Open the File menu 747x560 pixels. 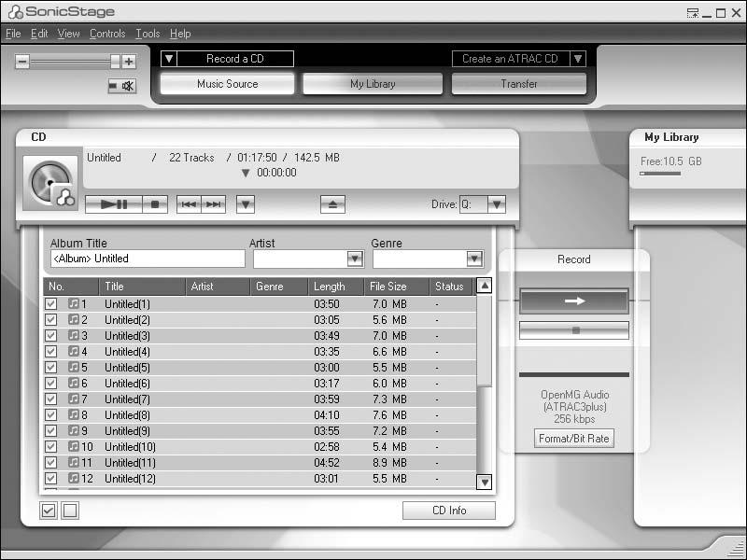(x=13, y=34)
